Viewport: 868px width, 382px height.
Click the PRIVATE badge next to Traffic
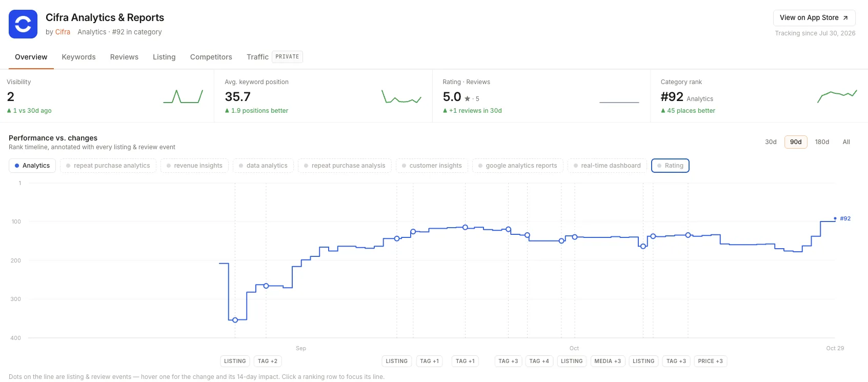tap(287, 56)
